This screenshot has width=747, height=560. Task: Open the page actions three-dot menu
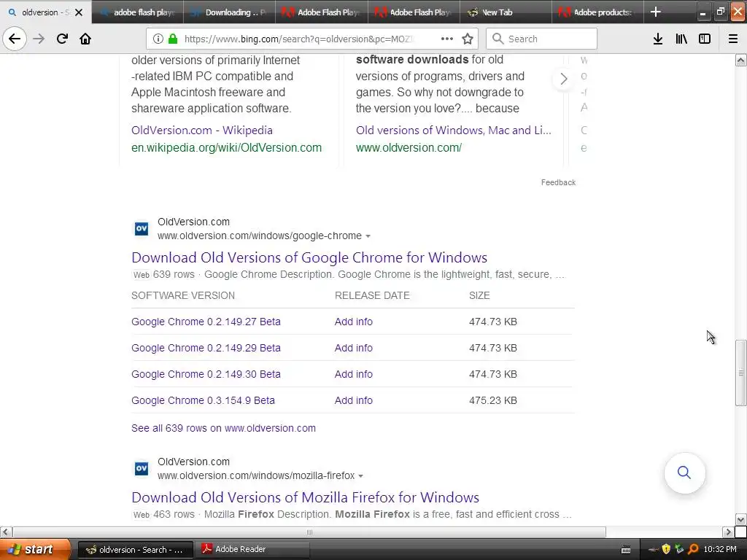click(x=447, y=39)
